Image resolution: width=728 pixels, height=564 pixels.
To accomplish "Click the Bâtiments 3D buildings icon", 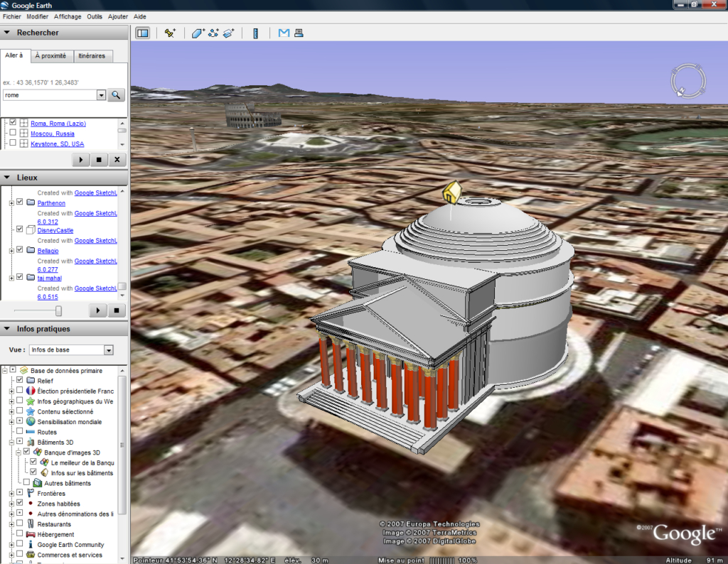I will point(31,442).
